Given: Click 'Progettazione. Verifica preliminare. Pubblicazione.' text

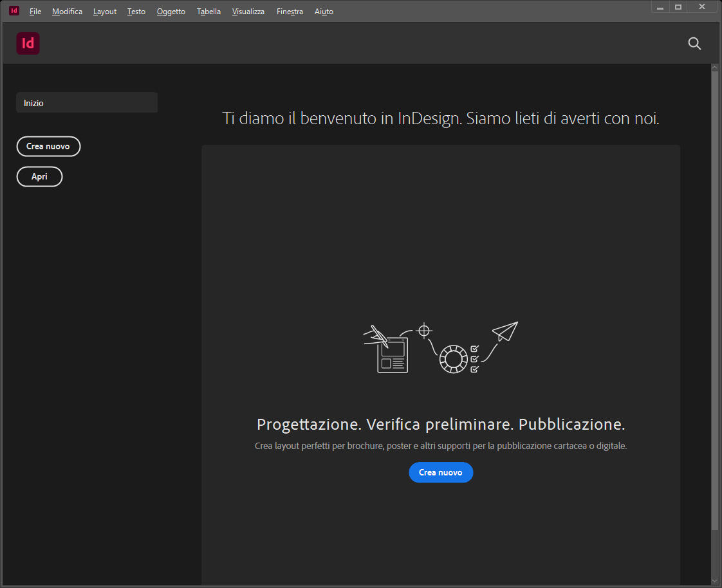Looking at the screenshot, I should tap(441, 424).
